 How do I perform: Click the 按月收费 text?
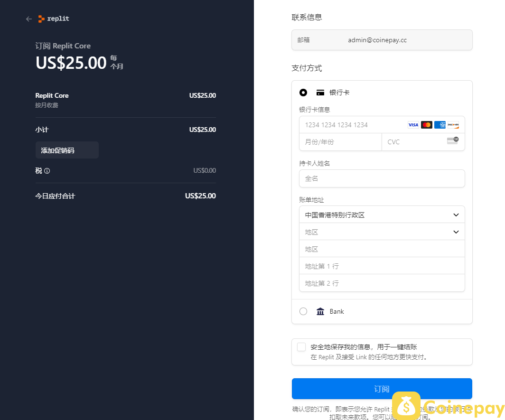[x=47, y=105]
